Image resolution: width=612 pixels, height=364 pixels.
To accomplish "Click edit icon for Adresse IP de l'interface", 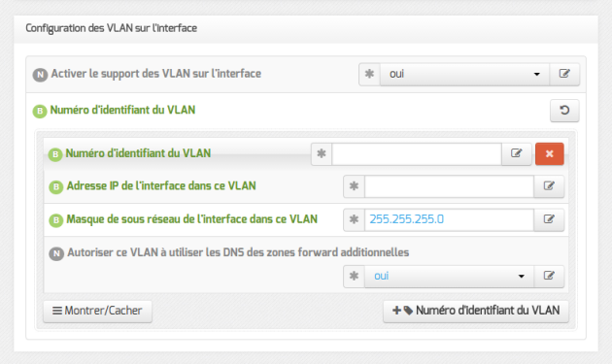I will 549,186.
